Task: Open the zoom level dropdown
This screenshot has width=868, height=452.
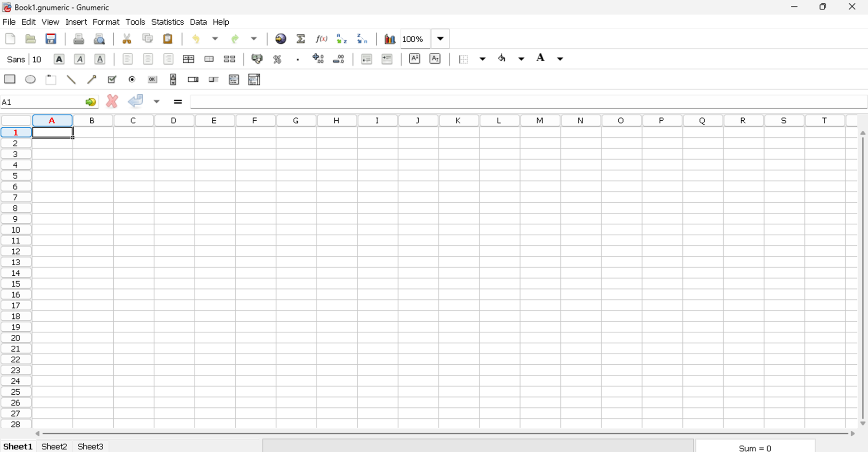Action: point(440,39)
